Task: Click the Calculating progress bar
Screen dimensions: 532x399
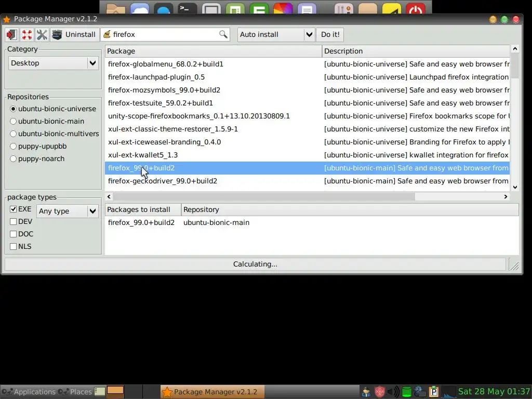Action: (x=255, y=264)
